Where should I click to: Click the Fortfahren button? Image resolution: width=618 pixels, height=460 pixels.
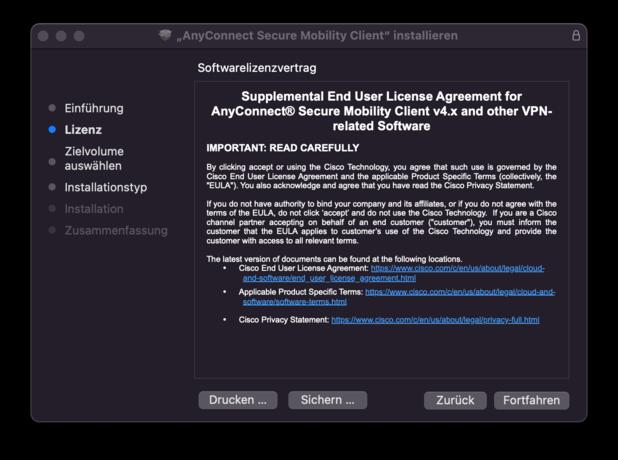(x=531, y=400)
